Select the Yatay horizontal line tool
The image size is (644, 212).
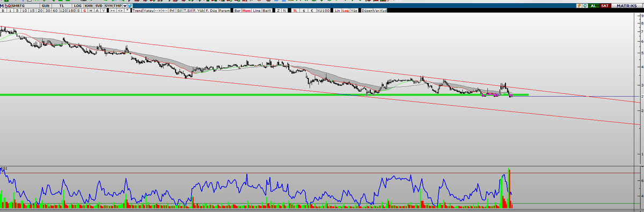[149, 11]
